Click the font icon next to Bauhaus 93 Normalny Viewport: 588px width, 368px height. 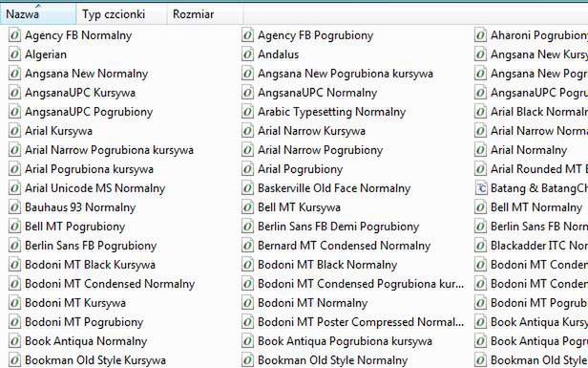pyautogui.click(x=14, y=207)
